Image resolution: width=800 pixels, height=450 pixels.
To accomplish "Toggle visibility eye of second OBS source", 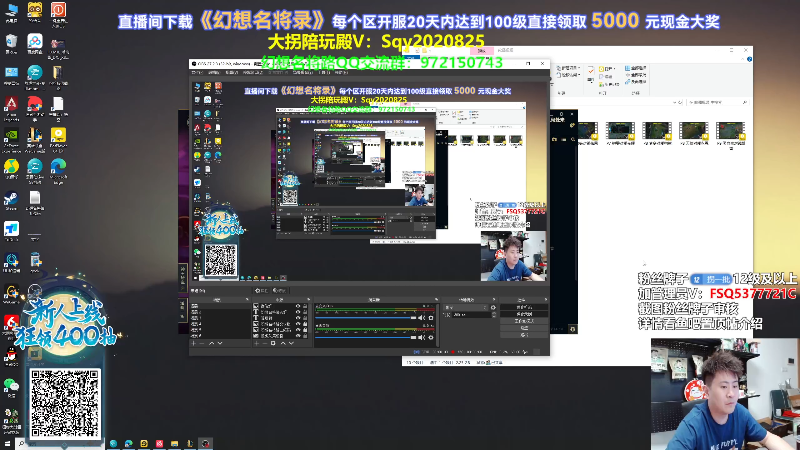I will [x=298, y=312].
